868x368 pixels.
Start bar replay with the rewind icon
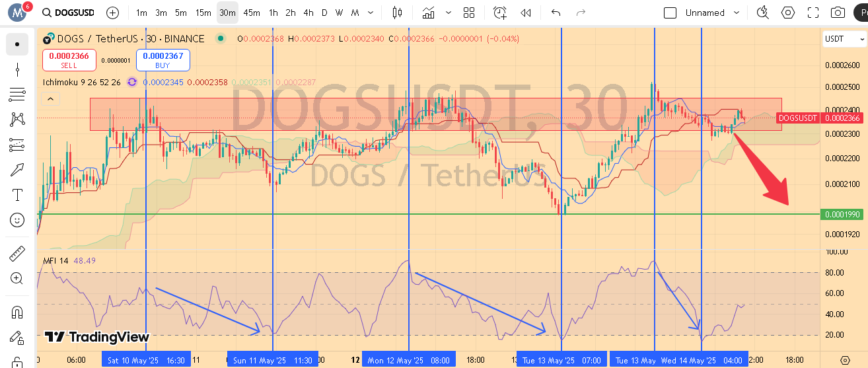[526, 13]
